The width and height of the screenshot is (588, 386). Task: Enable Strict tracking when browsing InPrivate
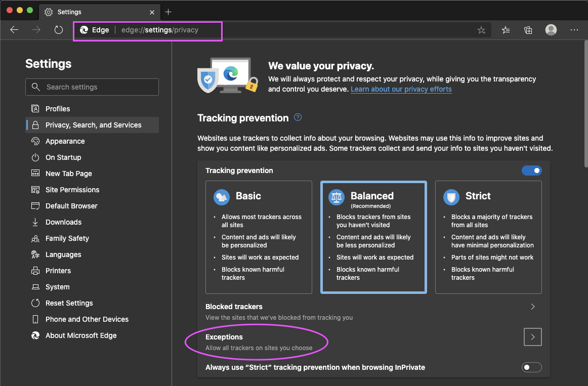(x=532, y=367)
